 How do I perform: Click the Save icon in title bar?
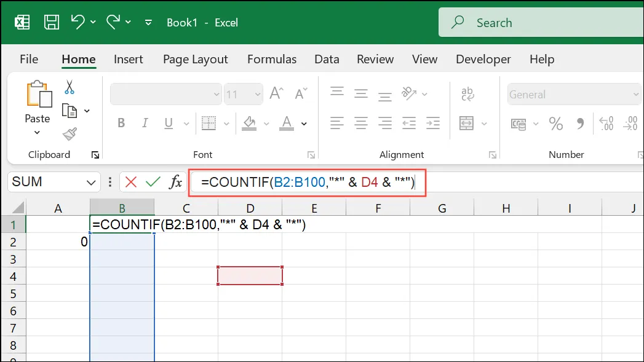pos(51,22)
